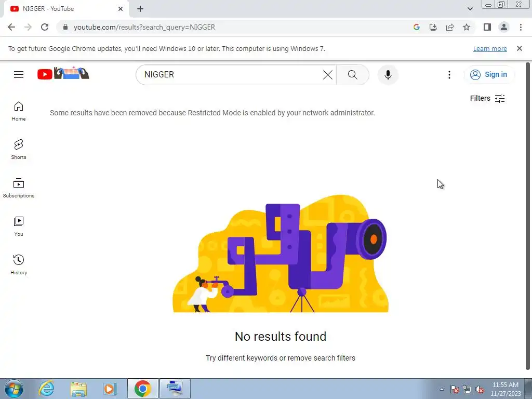
Task: Open History in the sidebar
Action: tap(19, 264)
